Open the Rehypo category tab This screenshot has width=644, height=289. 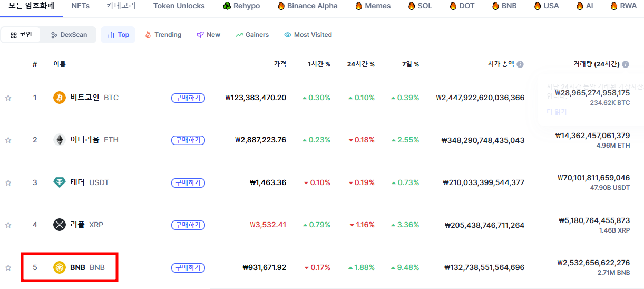coord(241,6)
